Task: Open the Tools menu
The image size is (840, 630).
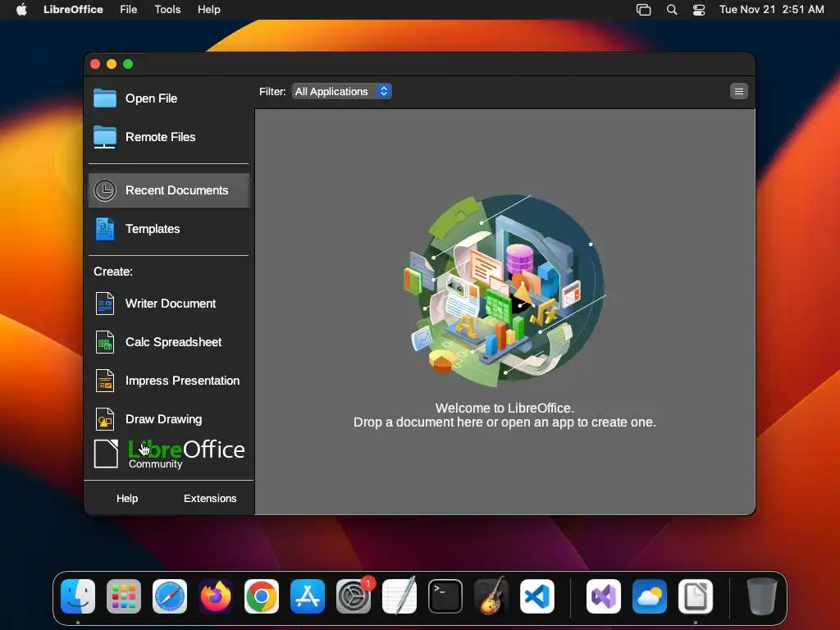Action: (x=167, y=10)
